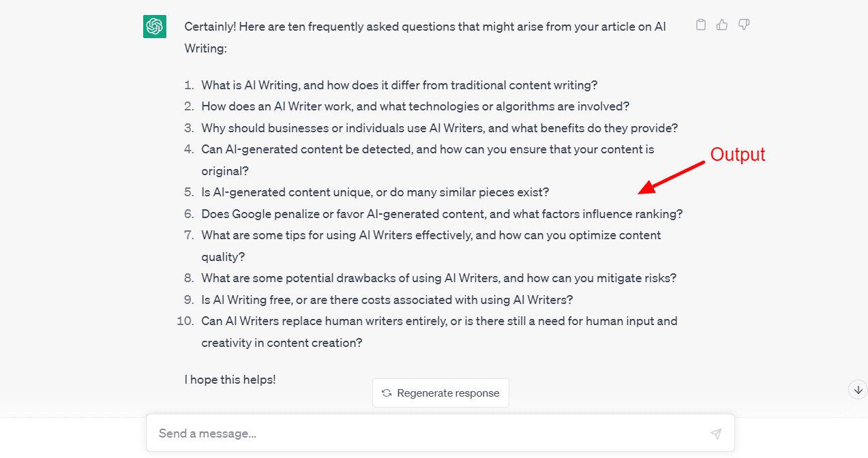Click the 'I hope this helps!' text
Image resolution: width=868 pixels, height=458 pixels.
(x=230, y=380)
